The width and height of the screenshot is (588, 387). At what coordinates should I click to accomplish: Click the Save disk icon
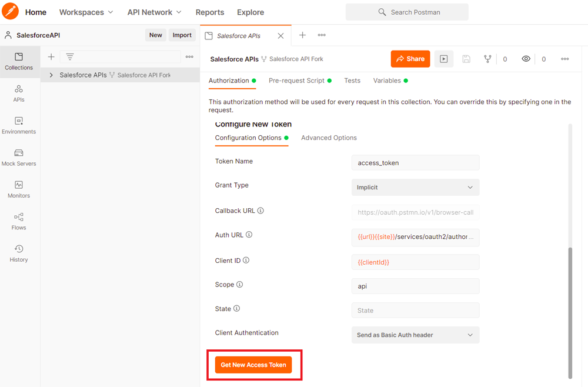coord(466,59)
